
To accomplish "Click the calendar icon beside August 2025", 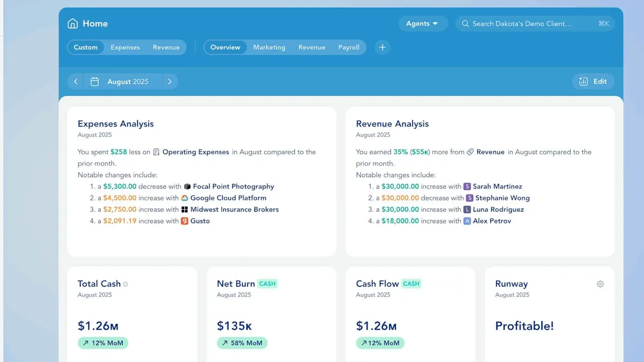I will [95, 82].
